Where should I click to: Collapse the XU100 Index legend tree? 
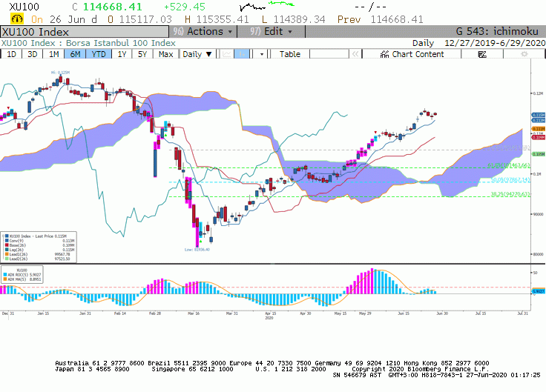(3, 236)
